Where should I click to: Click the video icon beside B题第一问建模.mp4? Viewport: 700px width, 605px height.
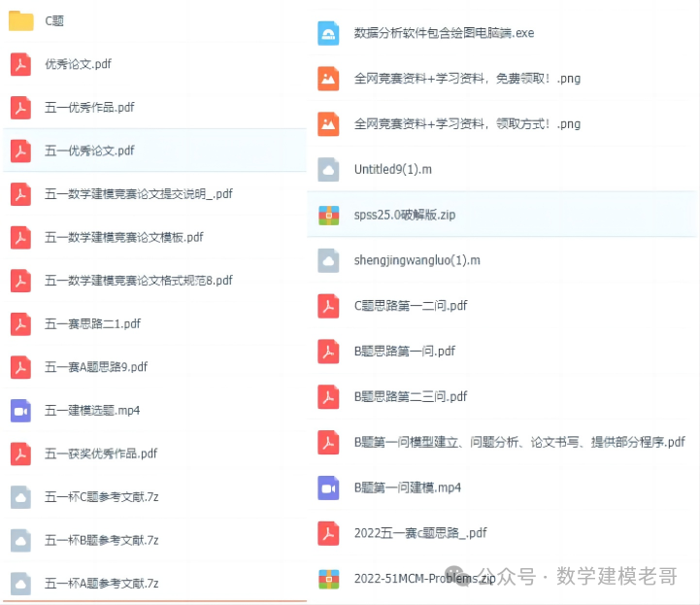[328, 488]
